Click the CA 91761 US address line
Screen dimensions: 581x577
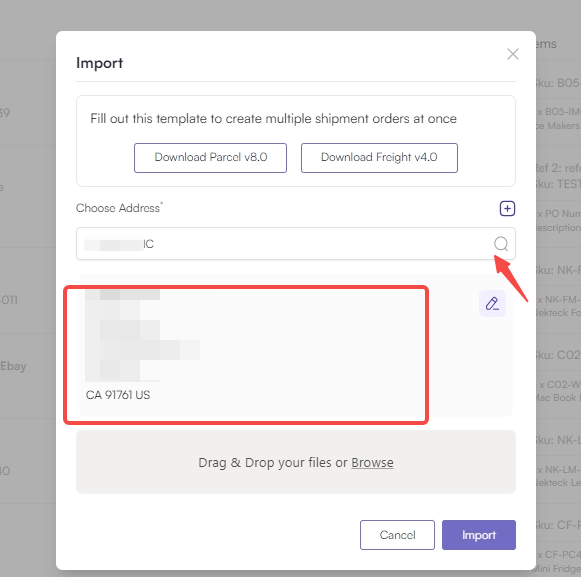(x=118, y=395)
